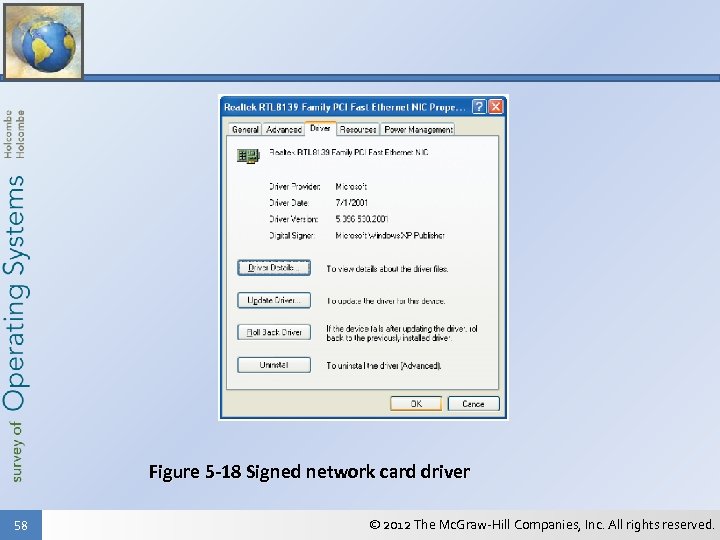Click the McGraw-Hill copyright notice
This screenshot has height=540, width=720.
[x=542, y=524]
